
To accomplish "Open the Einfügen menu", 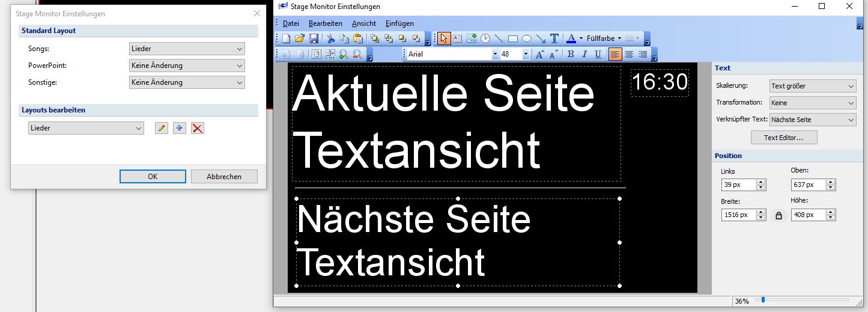I will coord(399,23).
